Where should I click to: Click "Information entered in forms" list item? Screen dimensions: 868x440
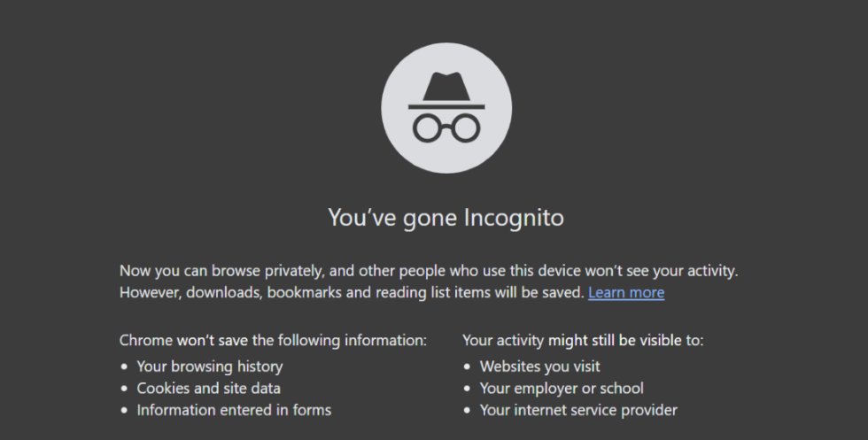234,410
